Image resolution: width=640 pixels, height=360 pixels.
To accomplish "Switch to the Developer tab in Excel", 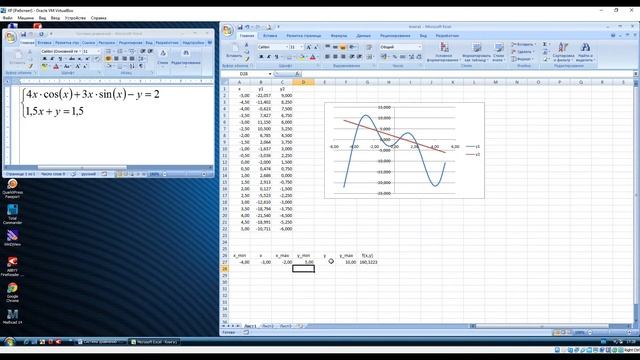I will click(447, 36).
